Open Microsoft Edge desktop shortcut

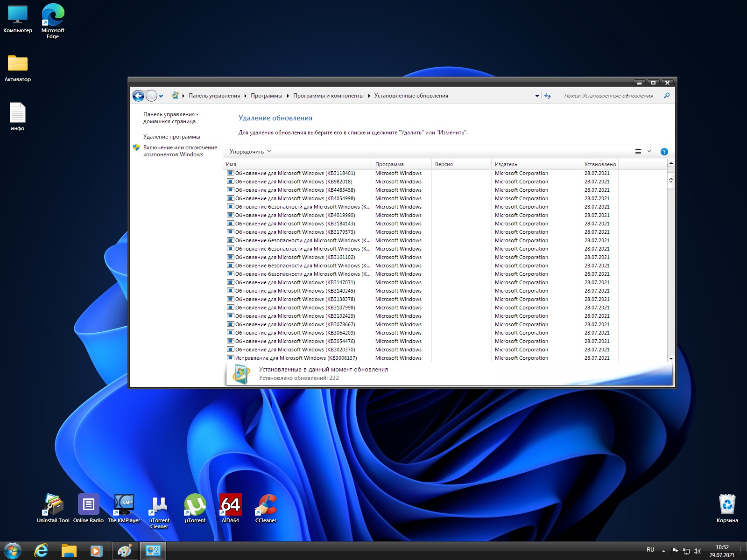[53, 21]
